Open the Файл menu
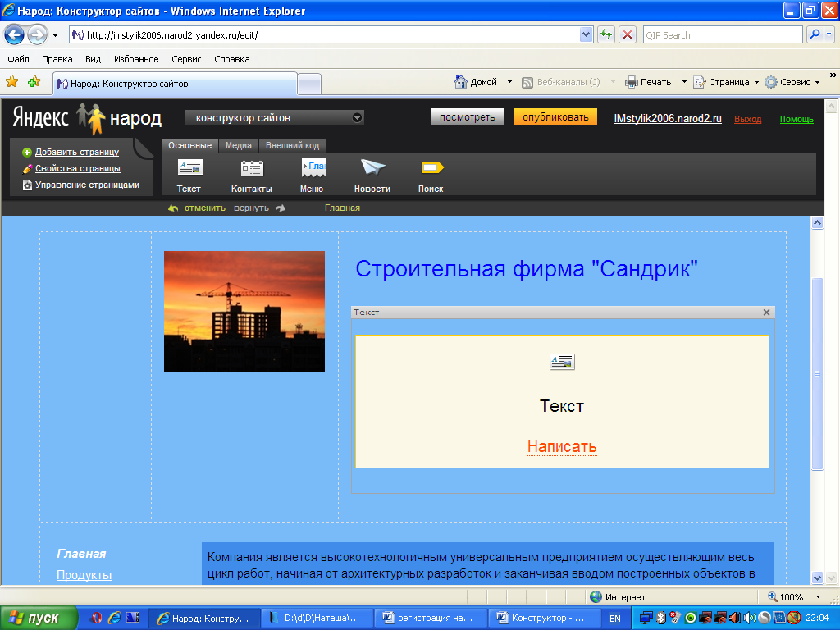Image resolution: width=840 pixels, height=630 pixels. tap(18, 59)
